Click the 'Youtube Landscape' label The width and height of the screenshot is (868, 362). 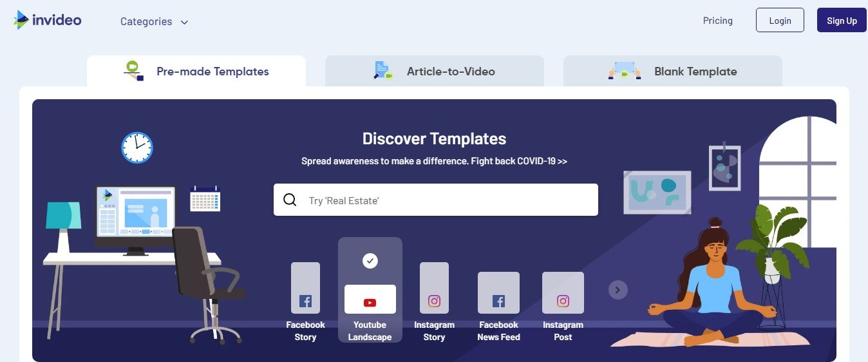tap(370, 331)
